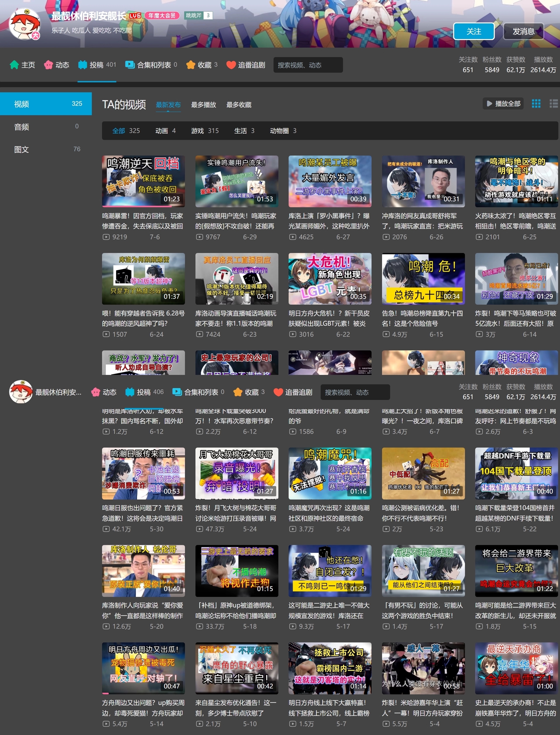Viewport: 560px width, 735px height.
Task: Open the 鸣潮魔咒 video thumbnail
Action: pos(330,473)
